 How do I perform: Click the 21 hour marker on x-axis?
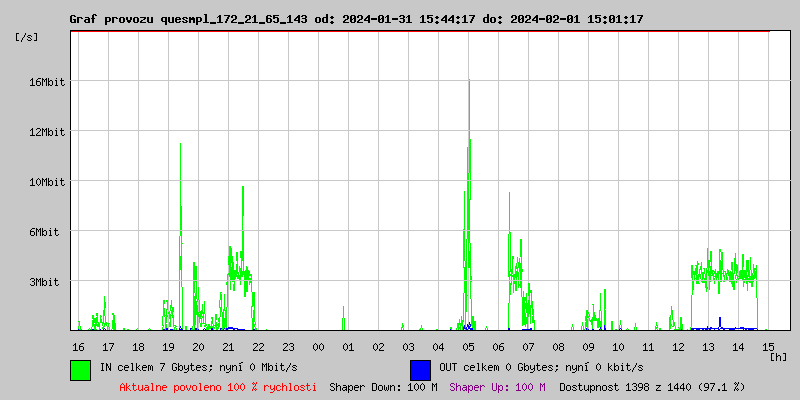click(228, 346)
